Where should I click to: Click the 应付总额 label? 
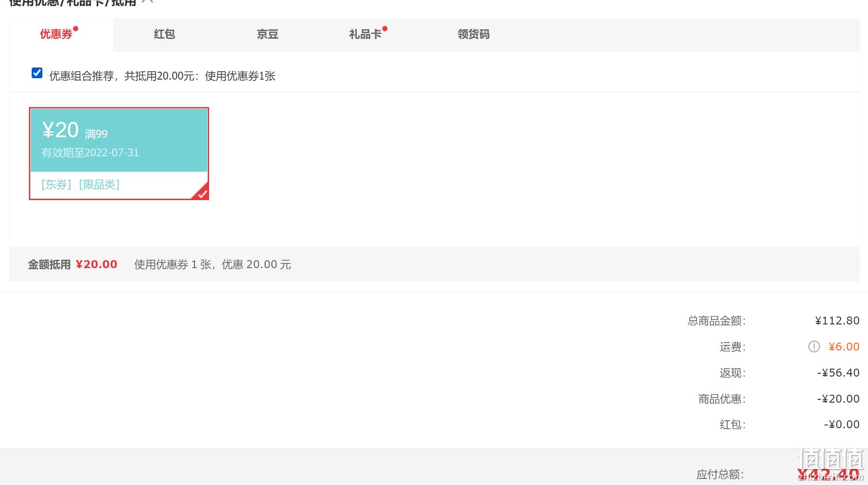point(720,474)
